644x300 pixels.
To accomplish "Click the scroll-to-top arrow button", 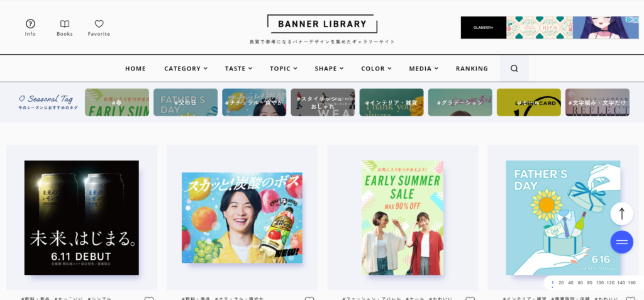I will (622, 214).
